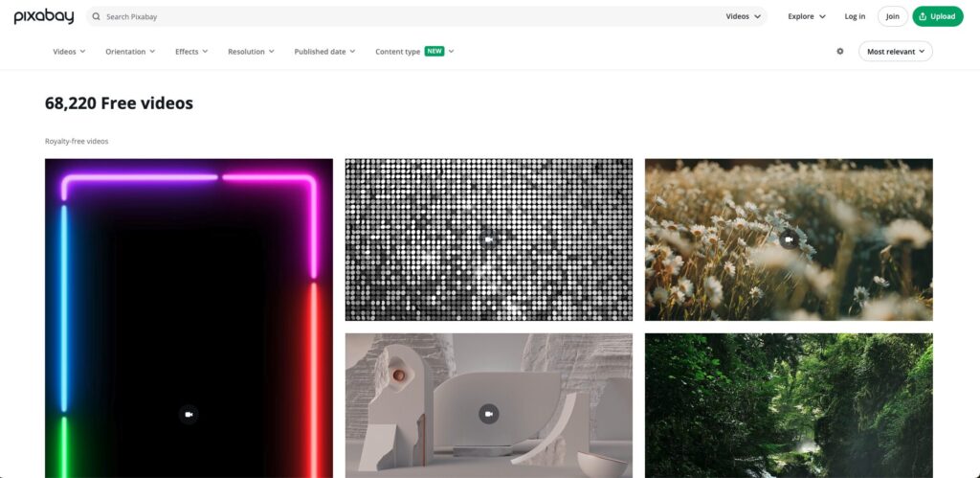Open the silver sequin glitter video

pyautogui.click(x=489, y=239)
